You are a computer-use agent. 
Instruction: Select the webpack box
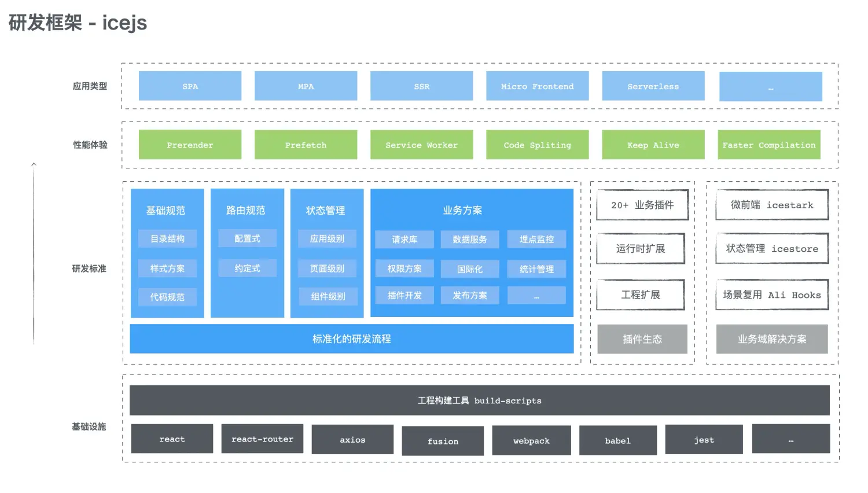click(x=531, y=440)
